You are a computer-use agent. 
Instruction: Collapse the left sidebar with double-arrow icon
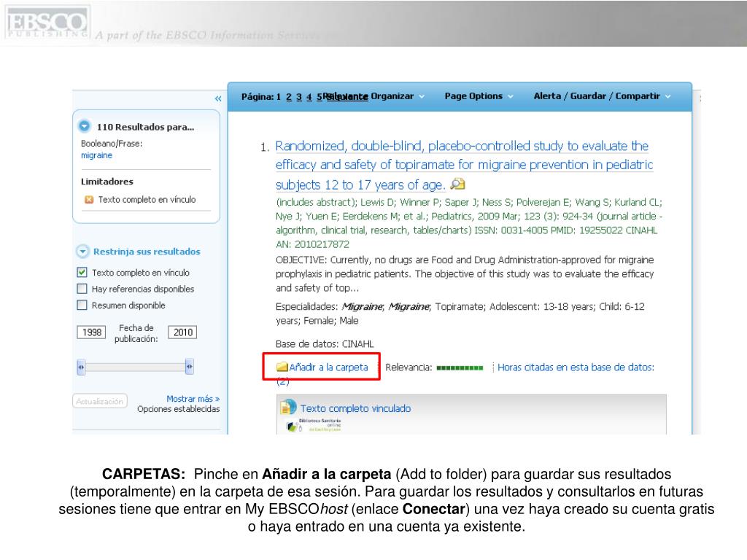(218, 98)
